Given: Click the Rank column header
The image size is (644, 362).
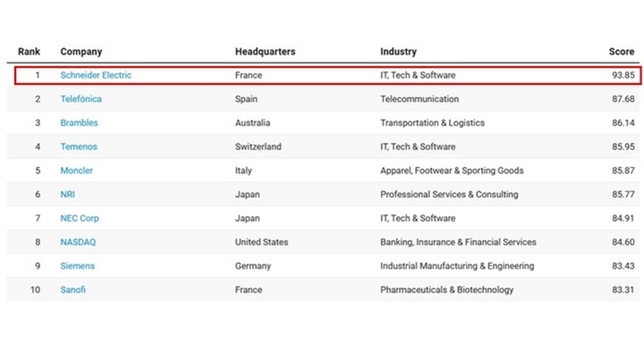Looking at the screenshot, I should tap(29, 52).
